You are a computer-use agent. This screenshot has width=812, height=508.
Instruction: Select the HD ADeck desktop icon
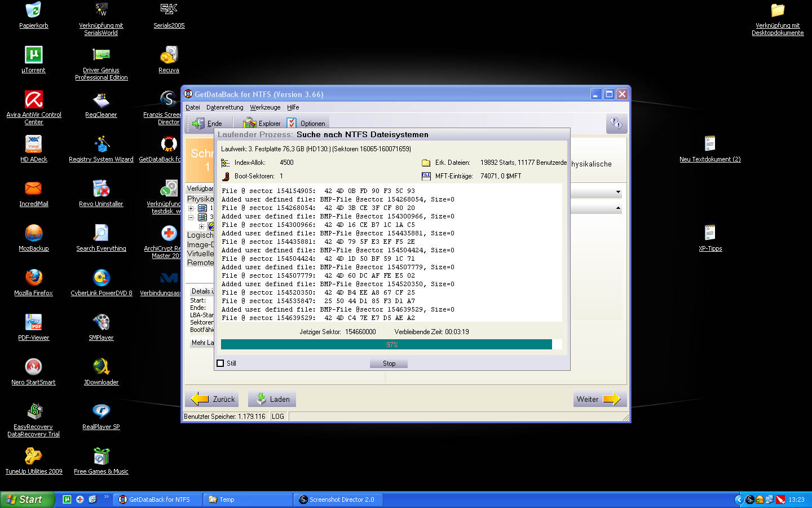pyautogui.click(x=34, y=144)
